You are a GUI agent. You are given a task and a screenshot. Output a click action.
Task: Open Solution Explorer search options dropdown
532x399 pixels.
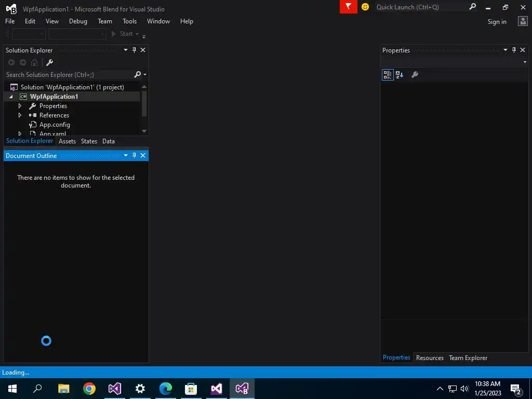pyautogui.click(x=145, y=74)
